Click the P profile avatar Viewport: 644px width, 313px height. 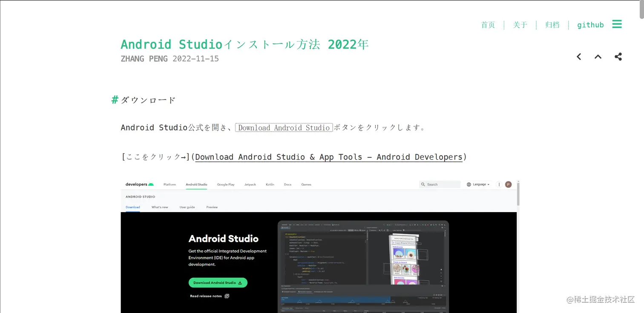508,184
